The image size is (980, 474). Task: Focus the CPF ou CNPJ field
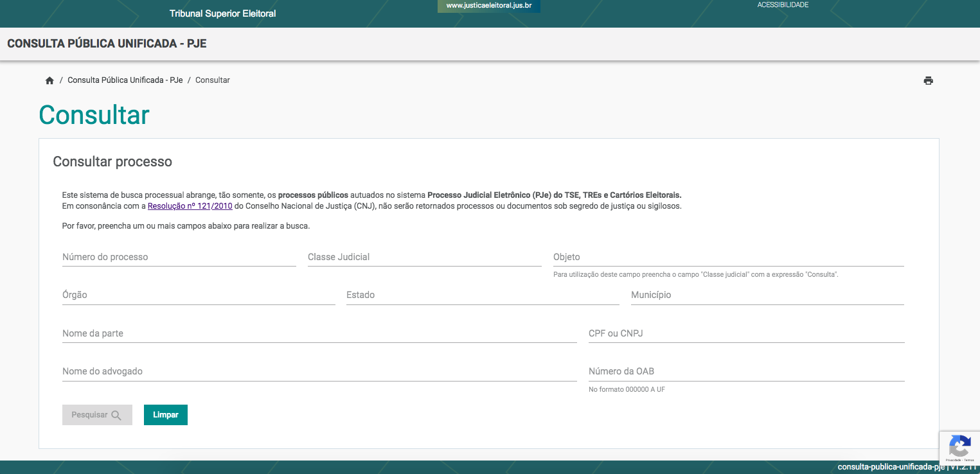point(747,334)
